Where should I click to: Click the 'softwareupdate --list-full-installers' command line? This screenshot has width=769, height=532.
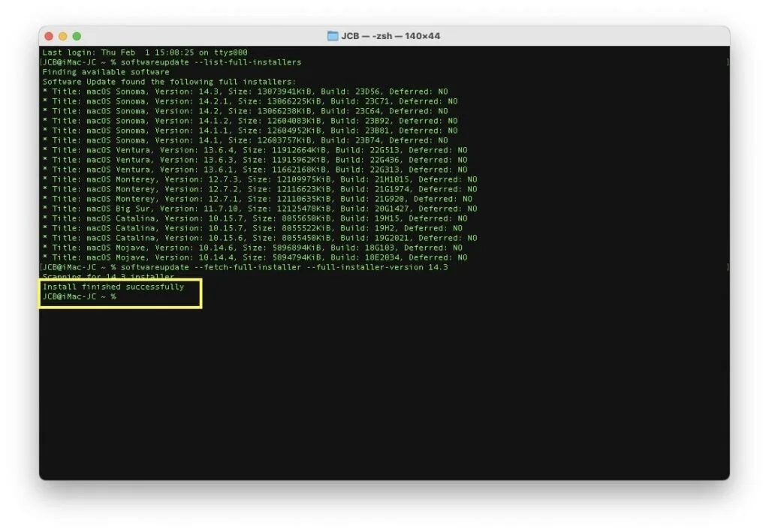(x=172, y=62)
